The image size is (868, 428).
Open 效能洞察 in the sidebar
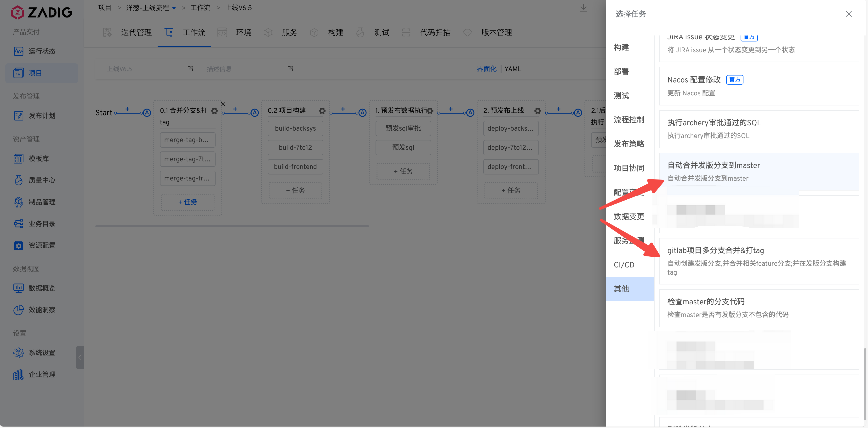coord(42,310)
